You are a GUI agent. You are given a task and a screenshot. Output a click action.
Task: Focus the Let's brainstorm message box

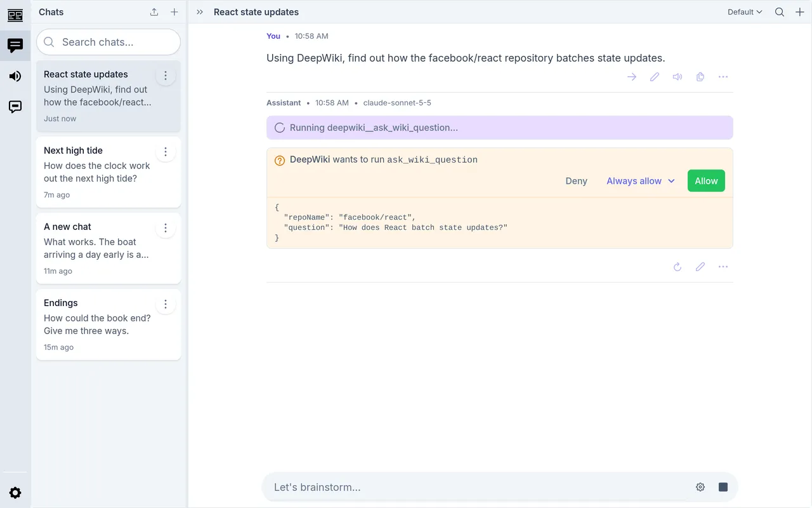click(480, 487)
